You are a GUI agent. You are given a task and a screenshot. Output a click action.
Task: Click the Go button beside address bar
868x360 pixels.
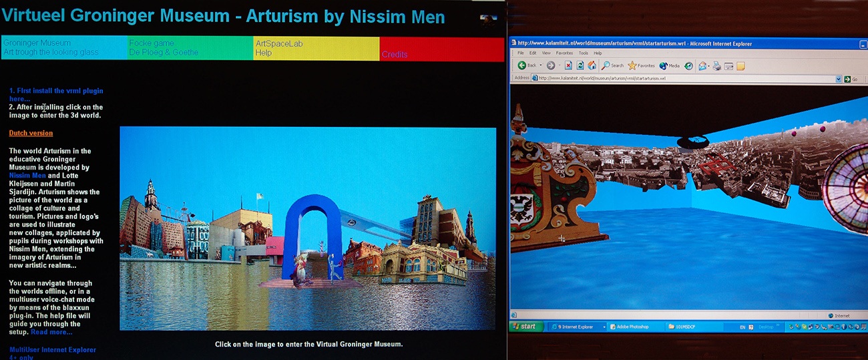click(851, 79)
